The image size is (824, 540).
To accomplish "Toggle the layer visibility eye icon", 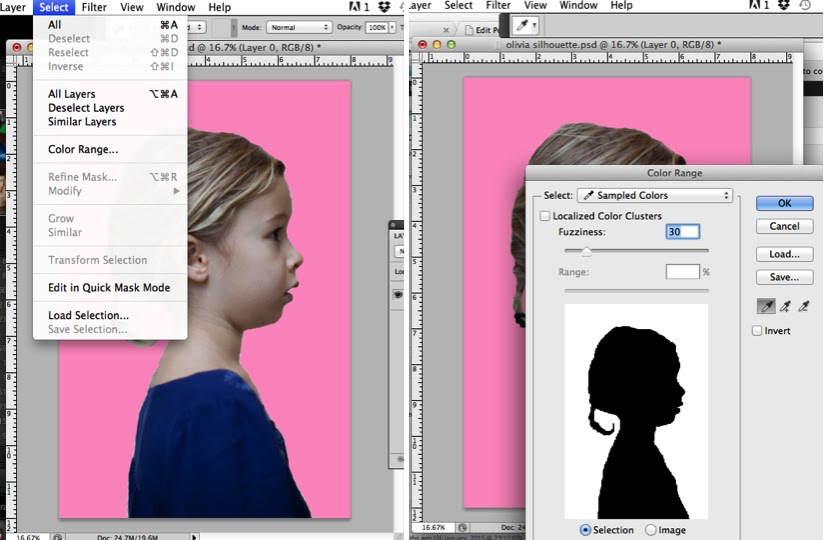I will tap(397, 295).
